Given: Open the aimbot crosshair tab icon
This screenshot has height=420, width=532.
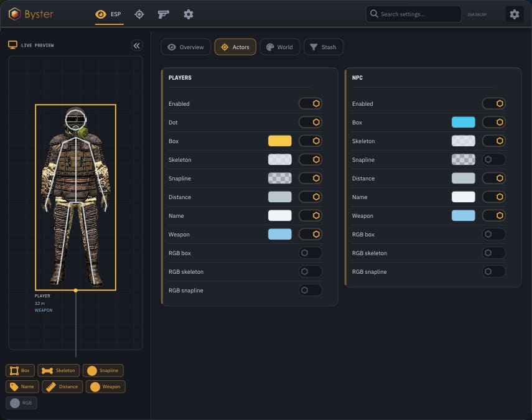Looking at the screenshot, I should coord(139,14).
